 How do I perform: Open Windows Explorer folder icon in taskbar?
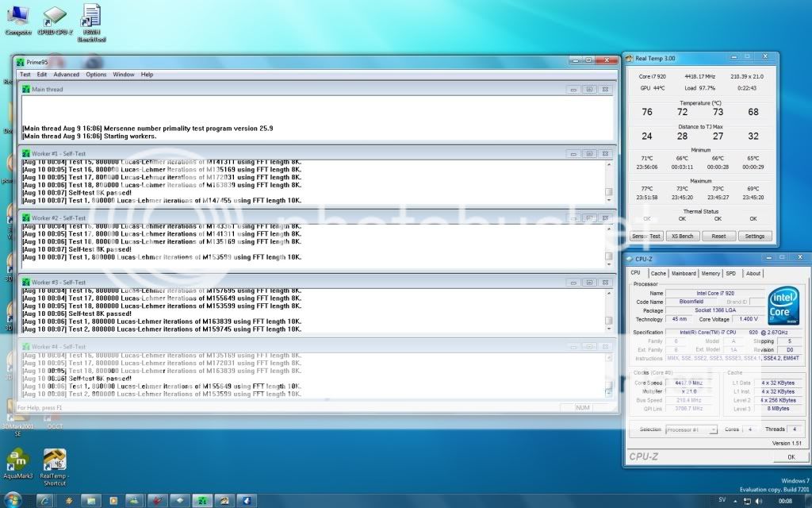(x=90, y=501)
